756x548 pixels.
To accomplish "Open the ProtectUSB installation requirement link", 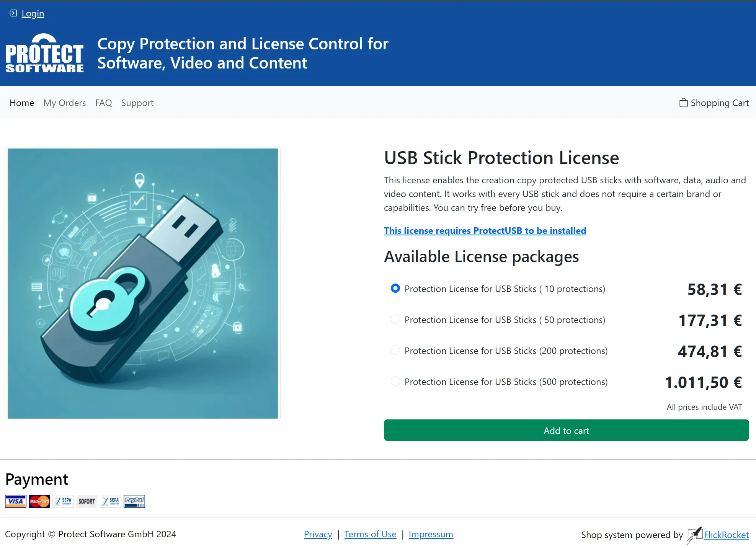I will point(485,230).
